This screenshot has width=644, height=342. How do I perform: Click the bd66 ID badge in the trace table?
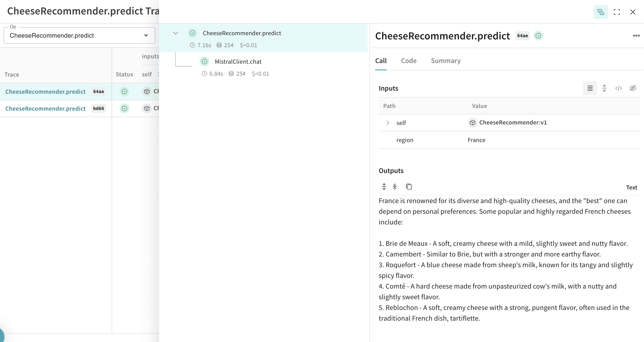(x=99, y=109)
